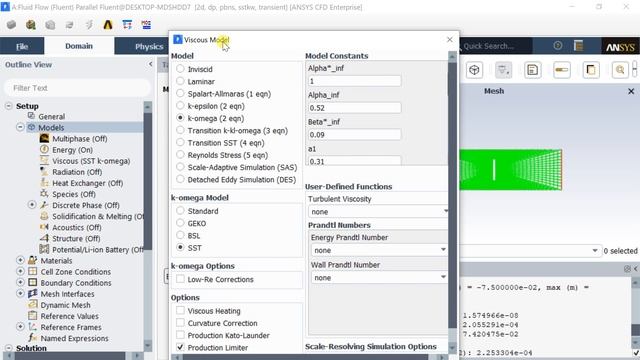This screenshot has width=640, height=360.
Task: Select the GEKO k-omega model option
Action: point(180,223)
